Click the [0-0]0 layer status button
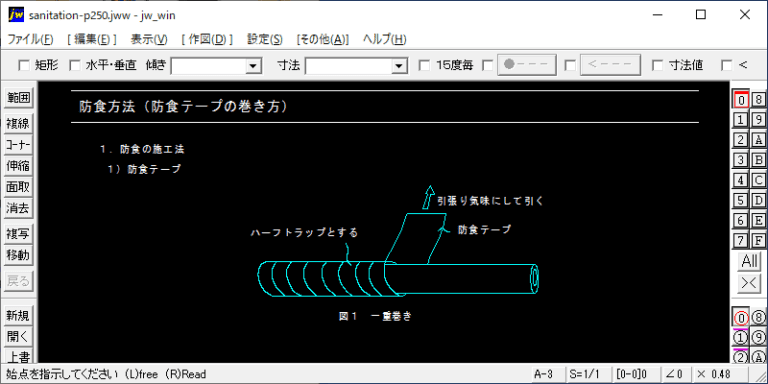Image resolution: width=768 pixels, height=384 pixels. coord(637,374)
